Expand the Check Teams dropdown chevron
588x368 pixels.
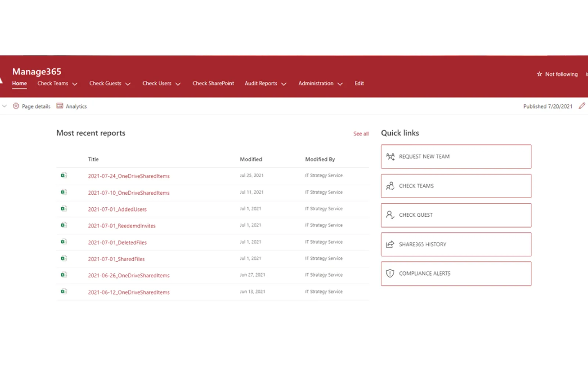(x=75, y=84)
